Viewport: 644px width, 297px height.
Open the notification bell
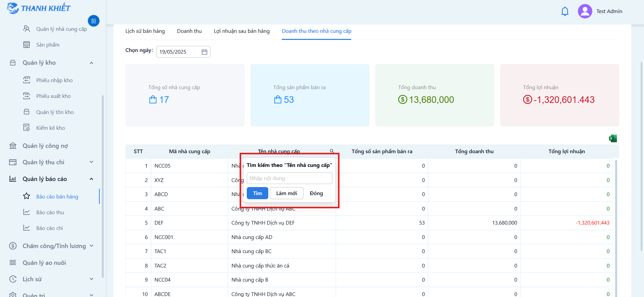[565, 11]
